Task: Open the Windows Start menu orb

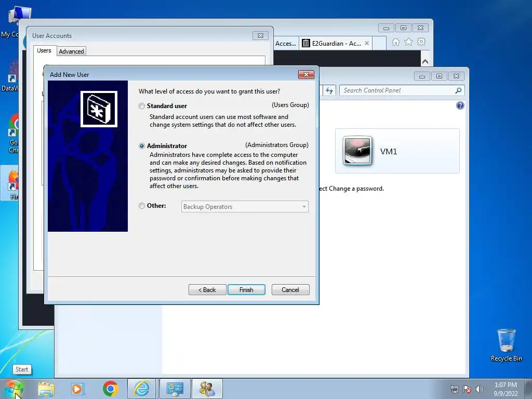Action: tap(14, 389)
